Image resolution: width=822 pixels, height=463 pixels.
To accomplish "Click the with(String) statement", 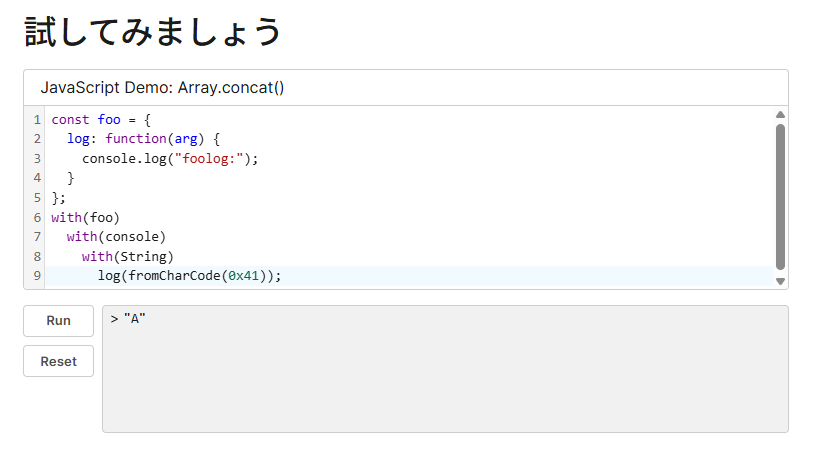I will [127, 256].
